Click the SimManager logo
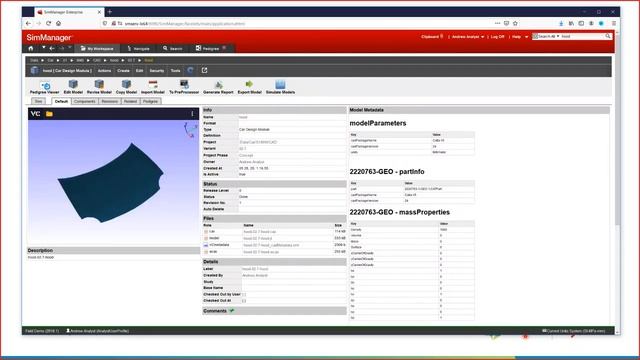 (49, 38)
